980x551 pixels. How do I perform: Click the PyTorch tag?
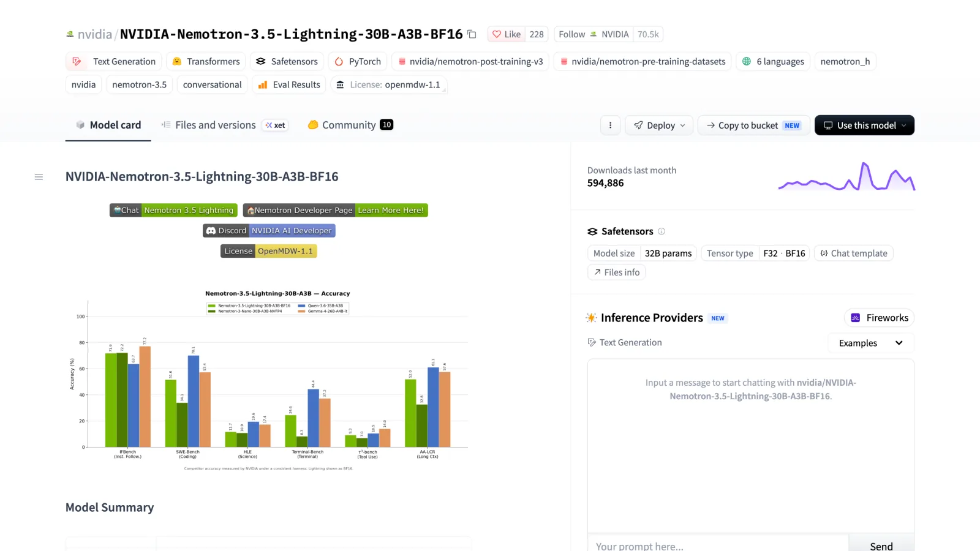pyautogui.click(x=358, y=61)
